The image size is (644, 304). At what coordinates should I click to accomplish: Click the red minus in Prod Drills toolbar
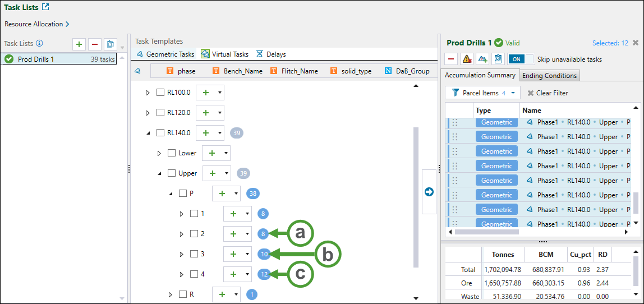(451, 59)
